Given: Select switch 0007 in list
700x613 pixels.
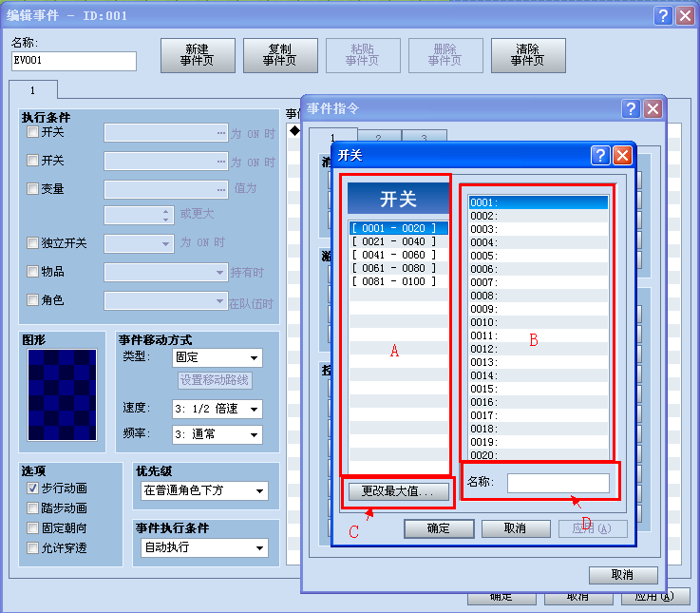Looking at the screenshot, I should 539,282.
